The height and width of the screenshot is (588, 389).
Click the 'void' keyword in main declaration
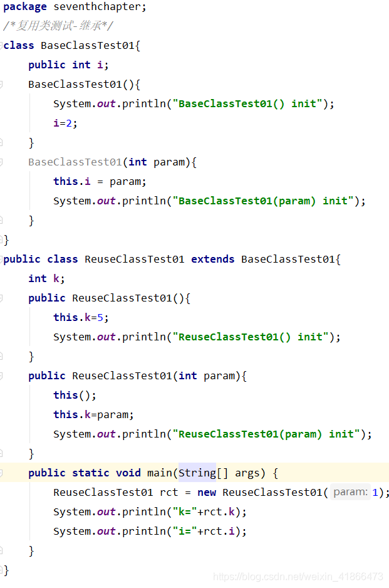click(x=128, y=473)
